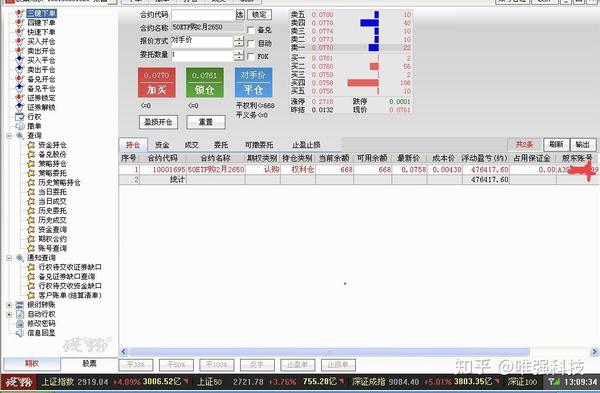Screen dimensions: 600x393
Task: Open the 撤单 cancel-order item
Action: (34, 126)
